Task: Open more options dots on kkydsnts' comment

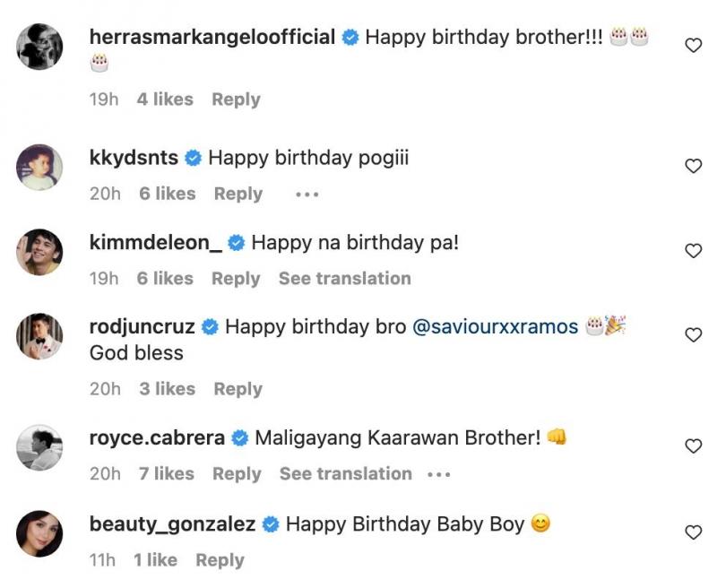Action: (307, 195)
